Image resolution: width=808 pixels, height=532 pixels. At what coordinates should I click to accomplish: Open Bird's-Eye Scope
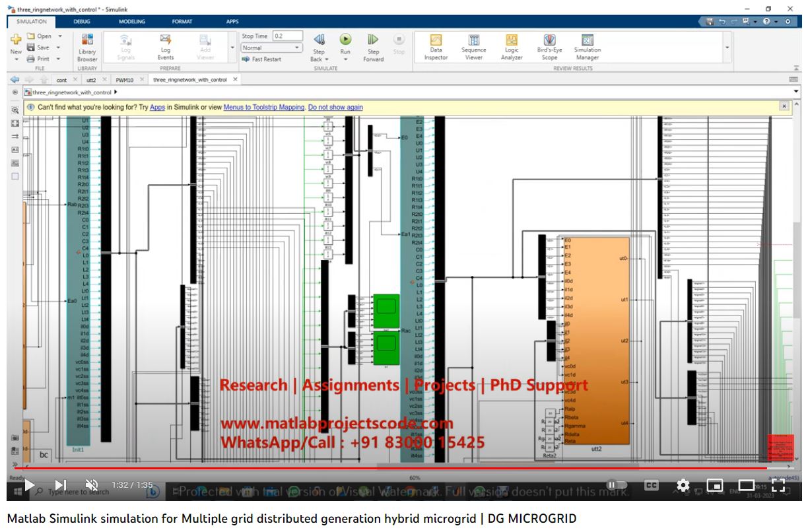pyautogui.click(x=549, y=45)
